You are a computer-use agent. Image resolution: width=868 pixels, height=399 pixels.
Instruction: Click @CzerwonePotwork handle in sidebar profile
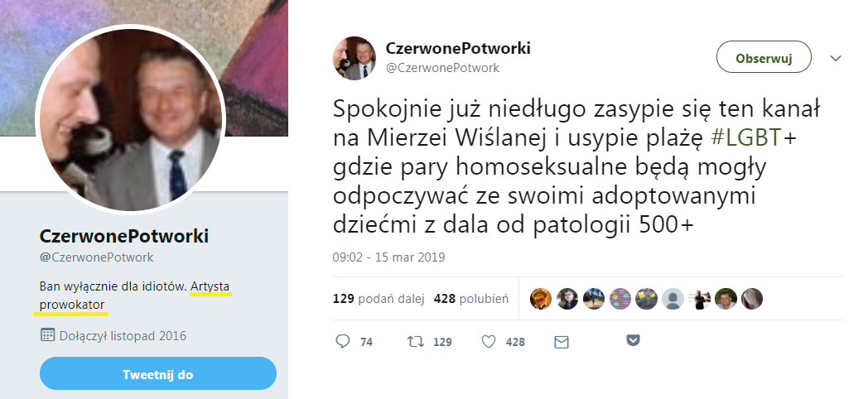click(97, 257)
